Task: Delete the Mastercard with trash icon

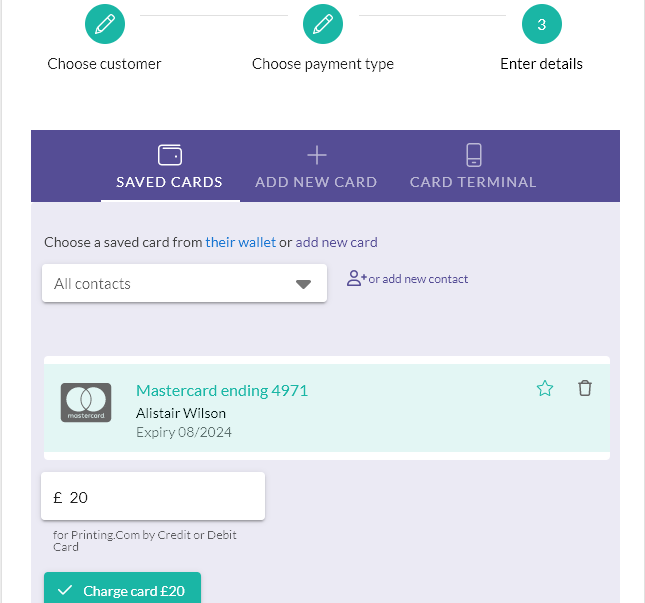Action: 585,388
